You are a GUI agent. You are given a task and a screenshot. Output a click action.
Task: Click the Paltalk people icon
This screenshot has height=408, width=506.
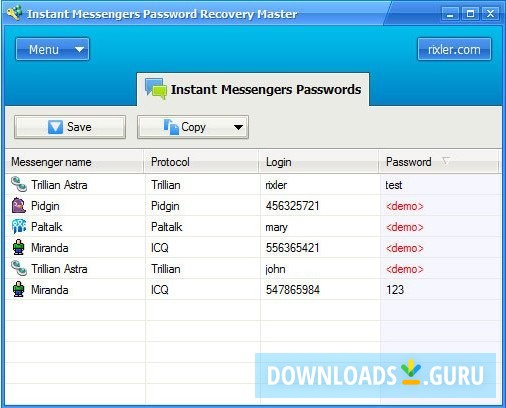19,226
